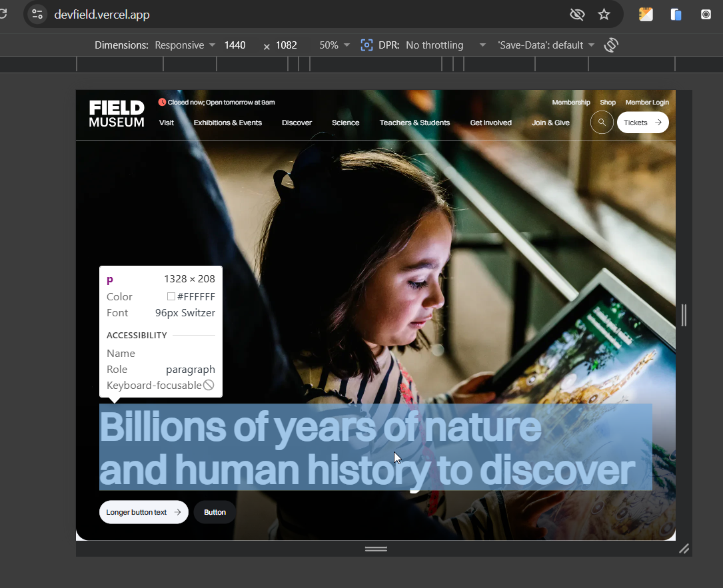Click the bottom viewport resize handle
Viewport: 723px width, 588px height.
376,549
